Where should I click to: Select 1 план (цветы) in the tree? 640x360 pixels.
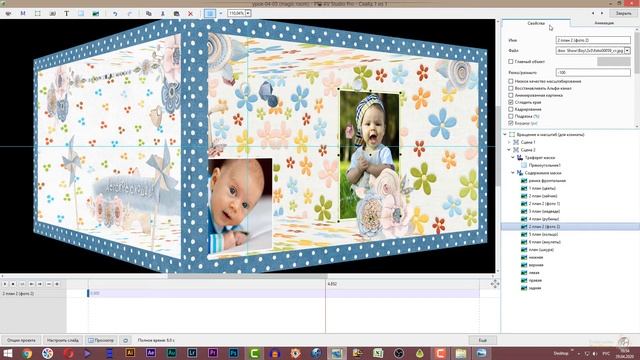[542, 189]
